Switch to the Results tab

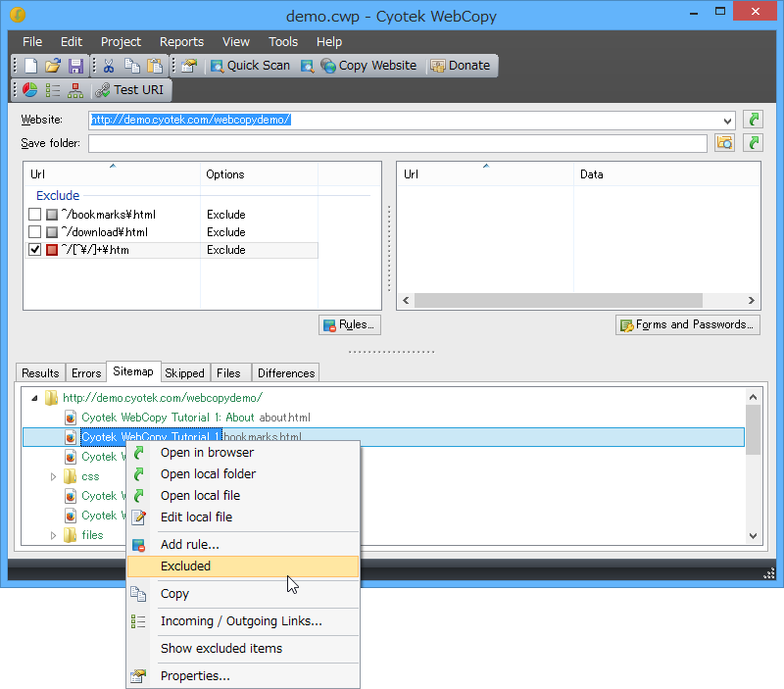pyautogui.click(x=40, y=373)
